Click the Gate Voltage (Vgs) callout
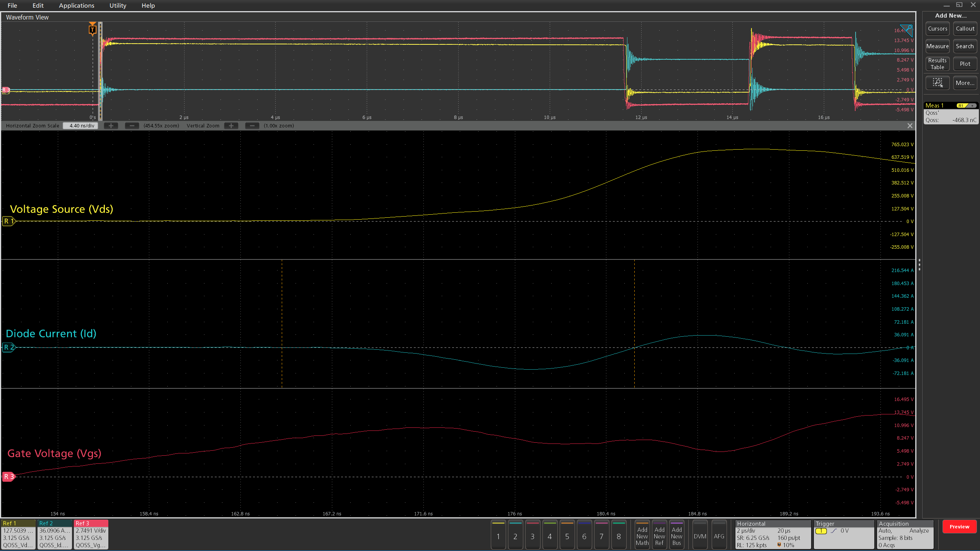Image resolution: width=980 pixels, height=551 pixels. [x=54, y=453]
